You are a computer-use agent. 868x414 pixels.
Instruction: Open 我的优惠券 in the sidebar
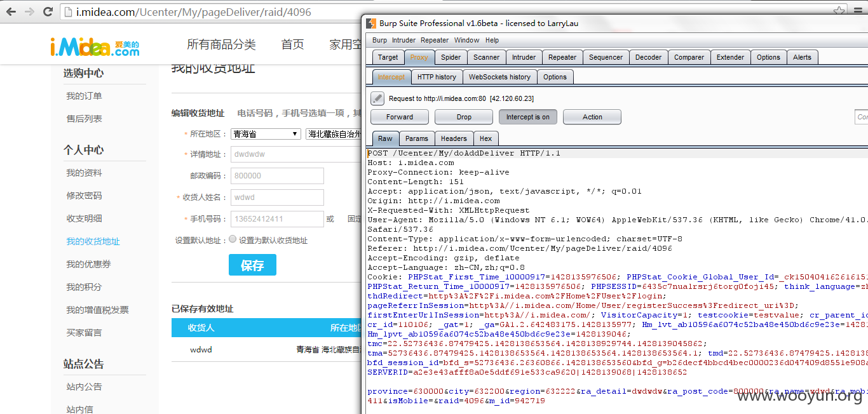88,264
